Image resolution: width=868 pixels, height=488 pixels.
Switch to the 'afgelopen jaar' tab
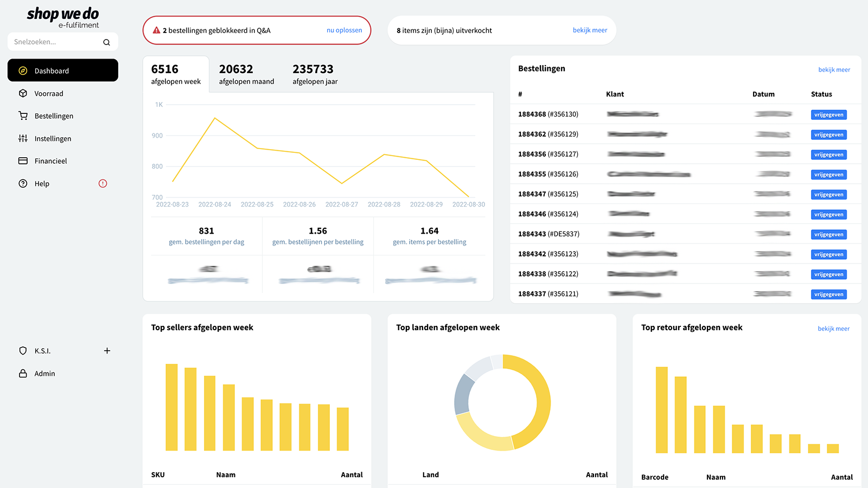pyautogui.click(x=315, y=74)
